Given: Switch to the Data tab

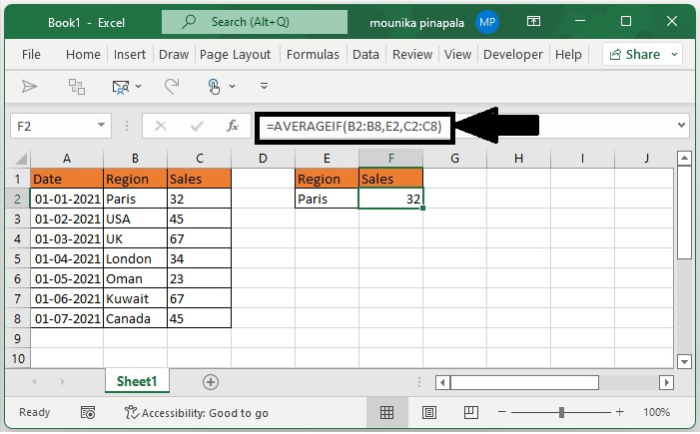Looking at the screenshot, I should [x=366, y=54].
